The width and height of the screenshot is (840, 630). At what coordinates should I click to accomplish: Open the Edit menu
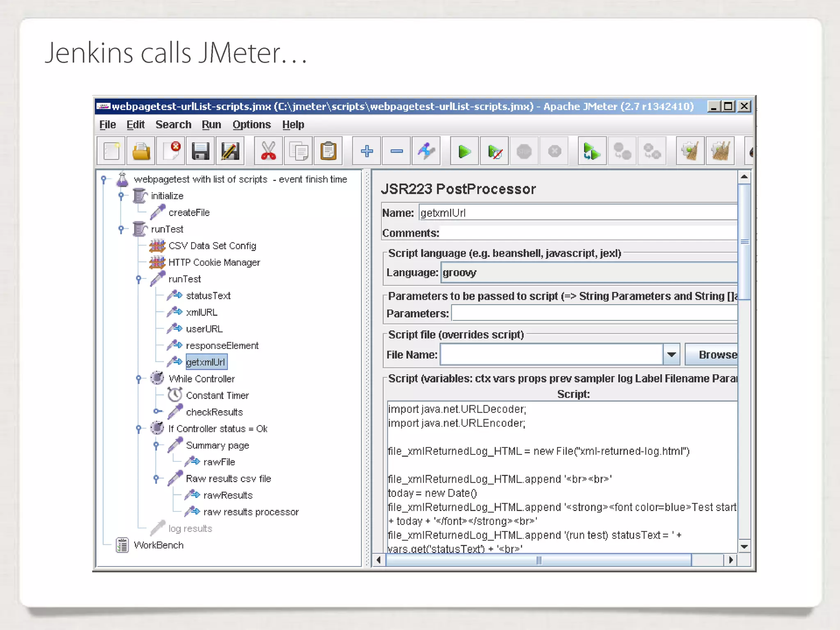click(x=135, y=125)
